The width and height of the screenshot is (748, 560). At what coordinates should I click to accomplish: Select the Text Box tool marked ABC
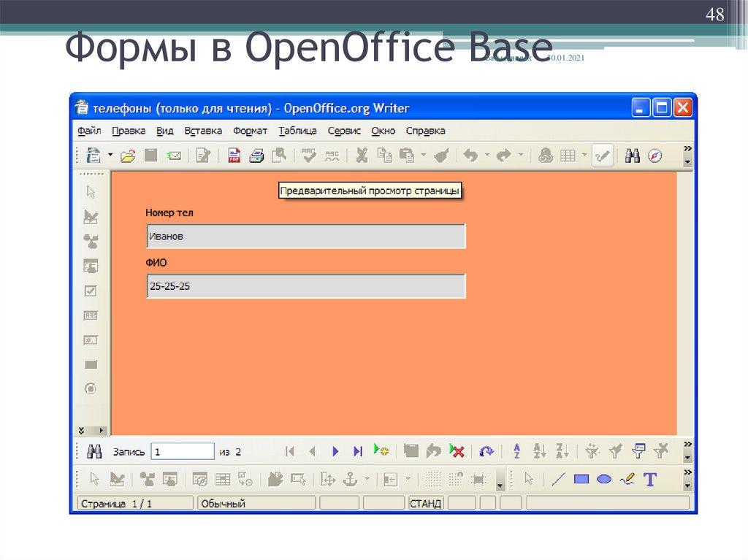coord(91,316)
